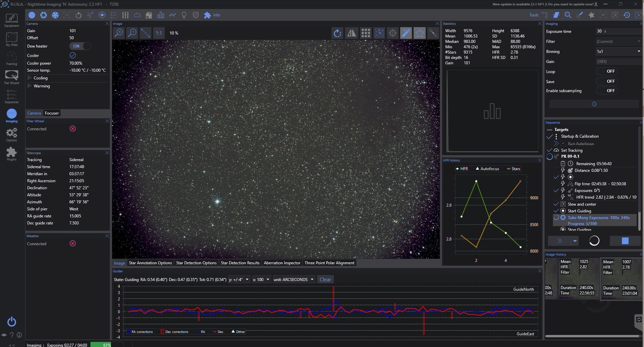The image size is (644, 347).
Task: Open the guider unit ARCSECONDS dropdown
Action: click(294, 279)
